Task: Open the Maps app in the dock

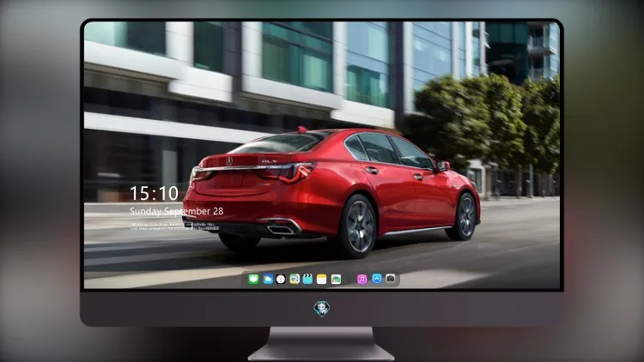Action: (x=295, y=279)
